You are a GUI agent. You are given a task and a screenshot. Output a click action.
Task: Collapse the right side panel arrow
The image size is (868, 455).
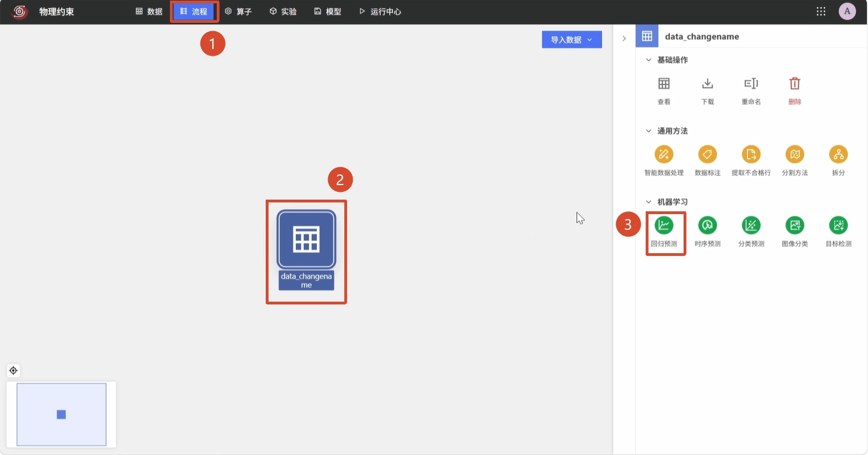coord(624,38)
